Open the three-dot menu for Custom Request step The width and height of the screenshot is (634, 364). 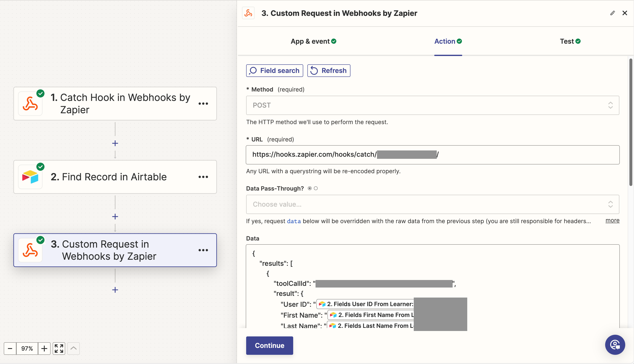click(203, 250)
